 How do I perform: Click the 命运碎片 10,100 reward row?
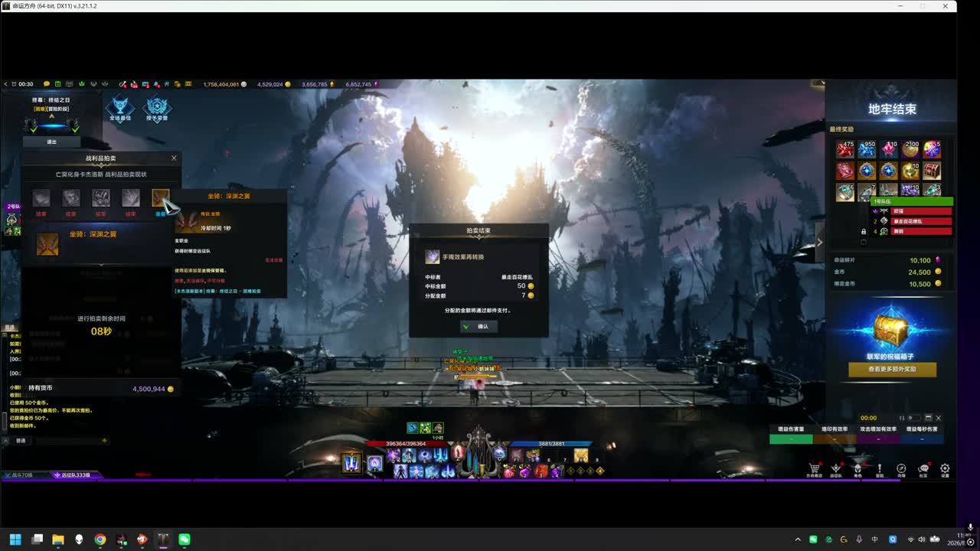tap(887, 260)
